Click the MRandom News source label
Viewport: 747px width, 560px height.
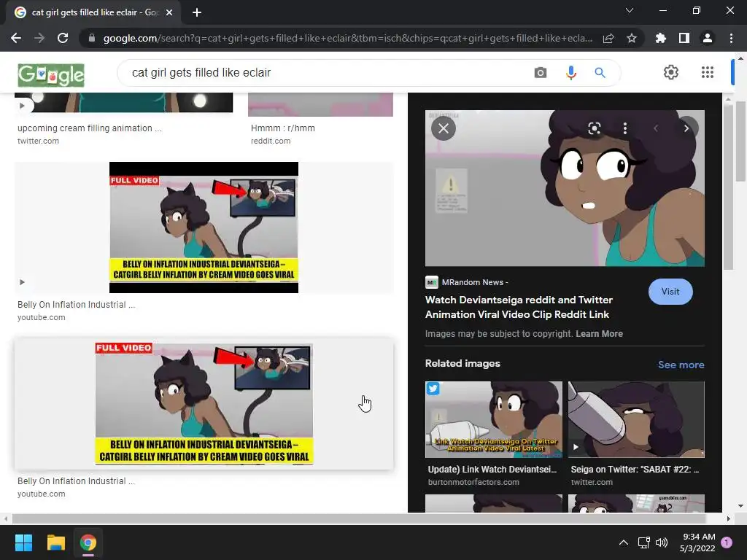click(x=474, y=282)
